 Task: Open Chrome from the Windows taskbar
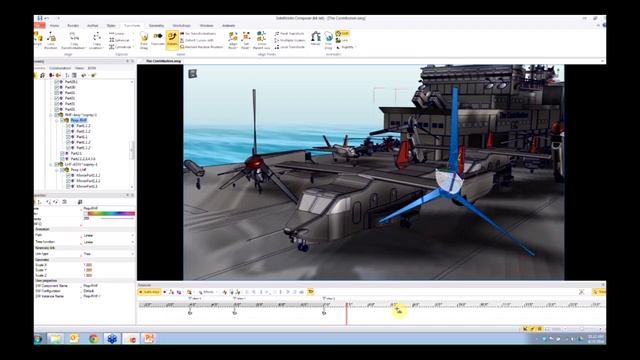(93, 338)
